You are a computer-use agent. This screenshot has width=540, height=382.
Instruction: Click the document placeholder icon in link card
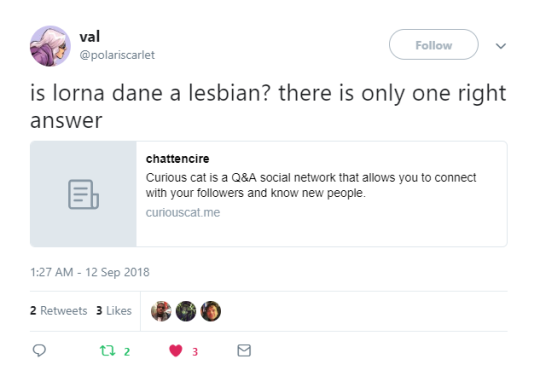tap(83, 194)
